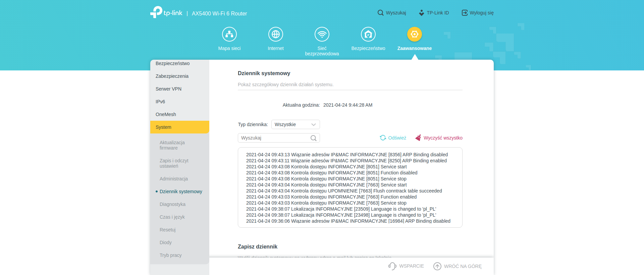Click the magnifier icon in log search field
The width and height of the screenshot is (644, 275).
click(x=314, y=138)
